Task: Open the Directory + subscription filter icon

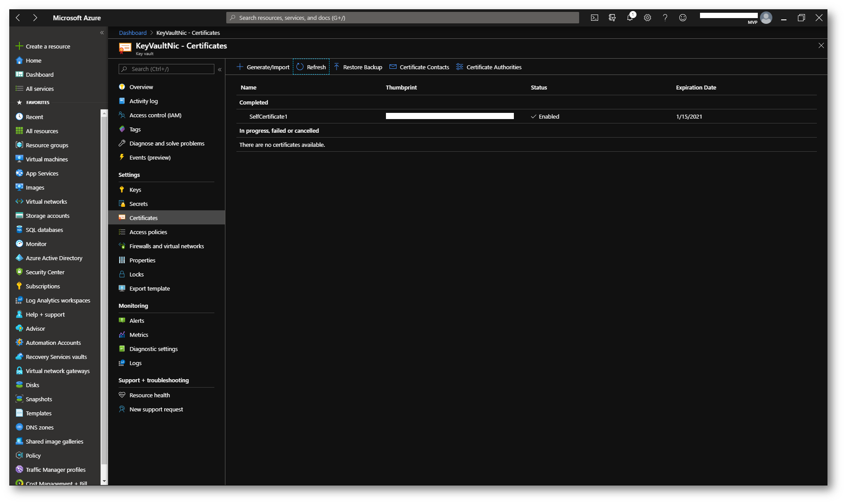Action: point(612,18)
